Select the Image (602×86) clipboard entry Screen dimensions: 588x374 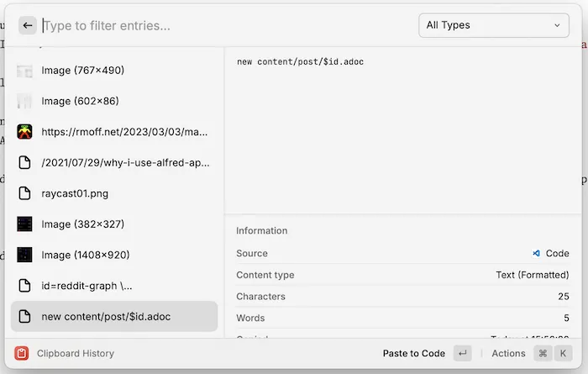coord(113,101)
